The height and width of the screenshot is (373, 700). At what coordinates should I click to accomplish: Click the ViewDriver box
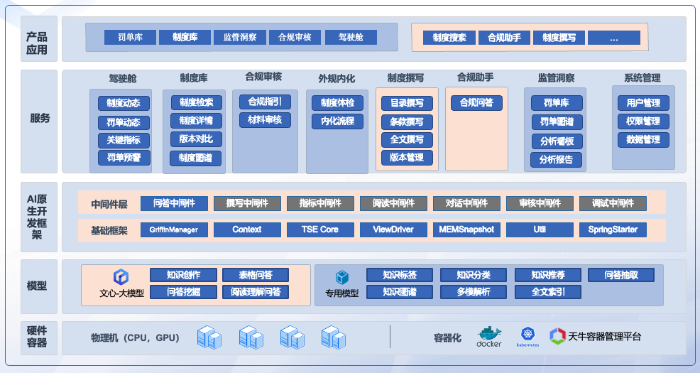[394, 230]
